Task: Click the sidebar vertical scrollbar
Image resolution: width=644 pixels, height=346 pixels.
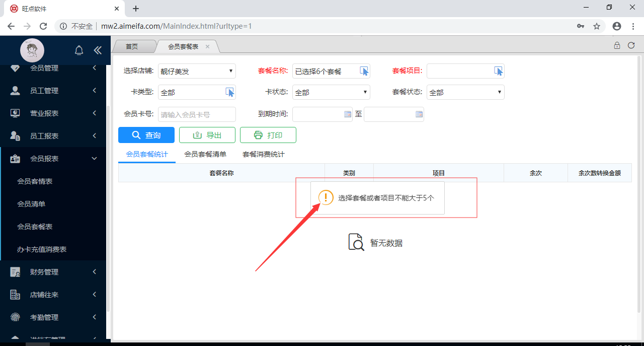Action: (x=108, y=209)
